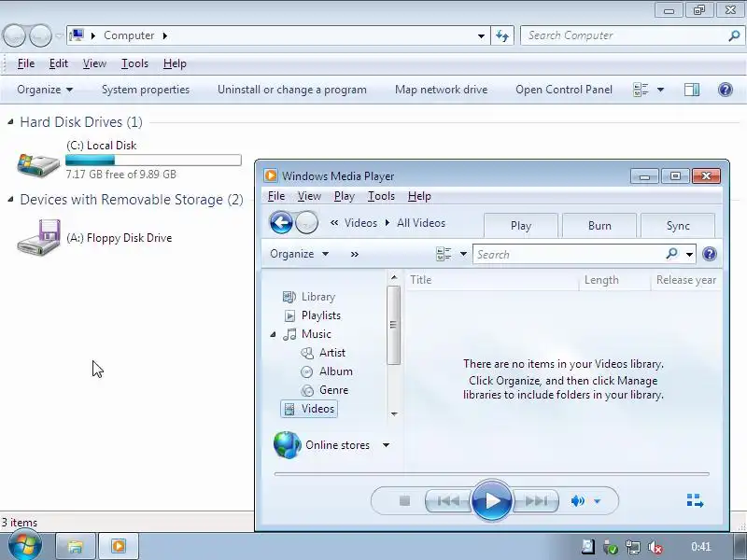Click the muted volume tray icon
The height and width of the screenshot is (560, 747).
(656, 547)
